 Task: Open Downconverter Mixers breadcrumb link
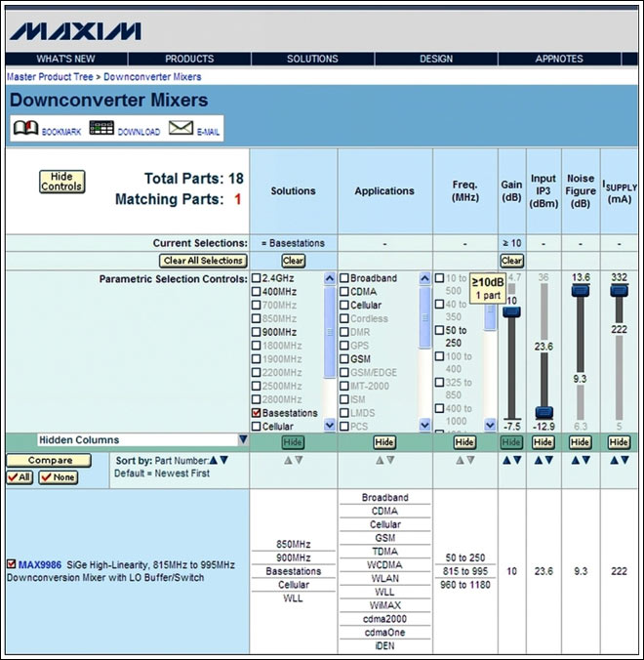pos(152,77)
